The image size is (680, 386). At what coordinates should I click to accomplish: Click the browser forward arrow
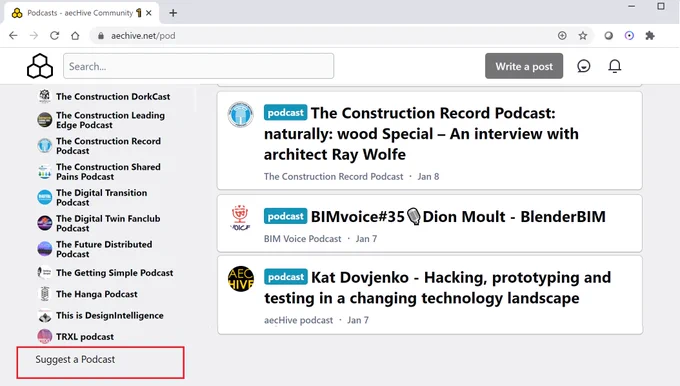[34, 36]
